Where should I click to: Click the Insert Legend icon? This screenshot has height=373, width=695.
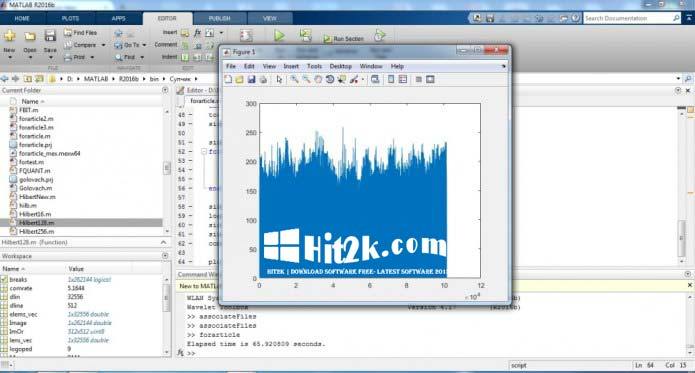point(403,79)
